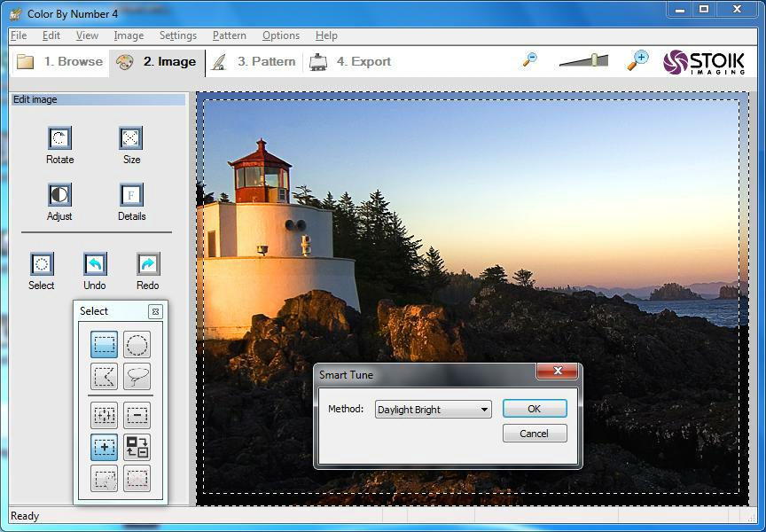
Task: Click the zoom in magnifier icon
Action: (637, 60)
